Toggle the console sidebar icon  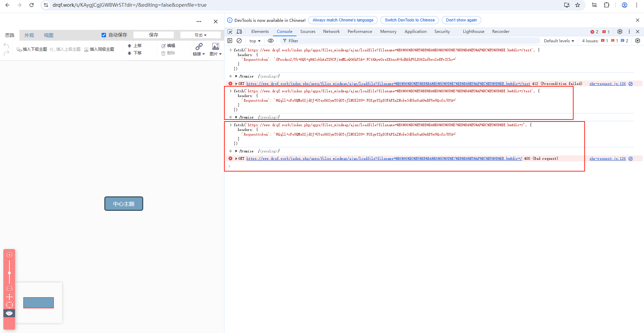click(x=230, y=41)
